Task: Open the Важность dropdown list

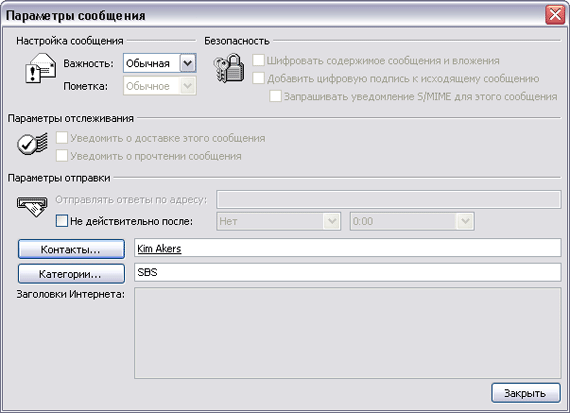Action: 188,63
